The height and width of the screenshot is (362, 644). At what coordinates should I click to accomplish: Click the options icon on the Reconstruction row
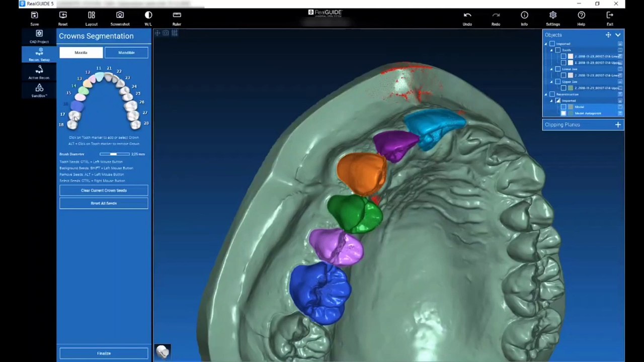click(x=620, y=94)
